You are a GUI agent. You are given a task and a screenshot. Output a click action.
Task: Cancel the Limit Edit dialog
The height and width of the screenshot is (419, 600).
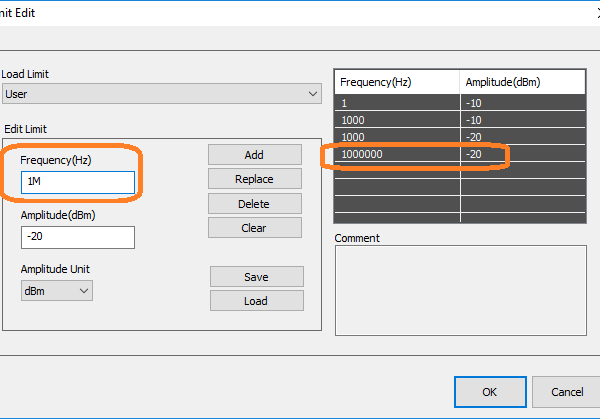(566, 391)
